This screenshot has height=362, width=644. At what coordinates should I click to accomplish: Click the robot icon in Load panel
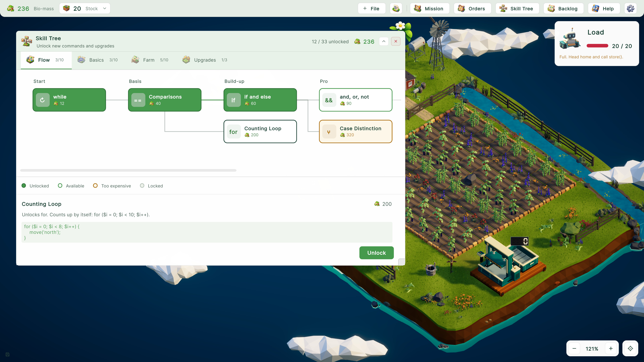click(x=570, y=39)
